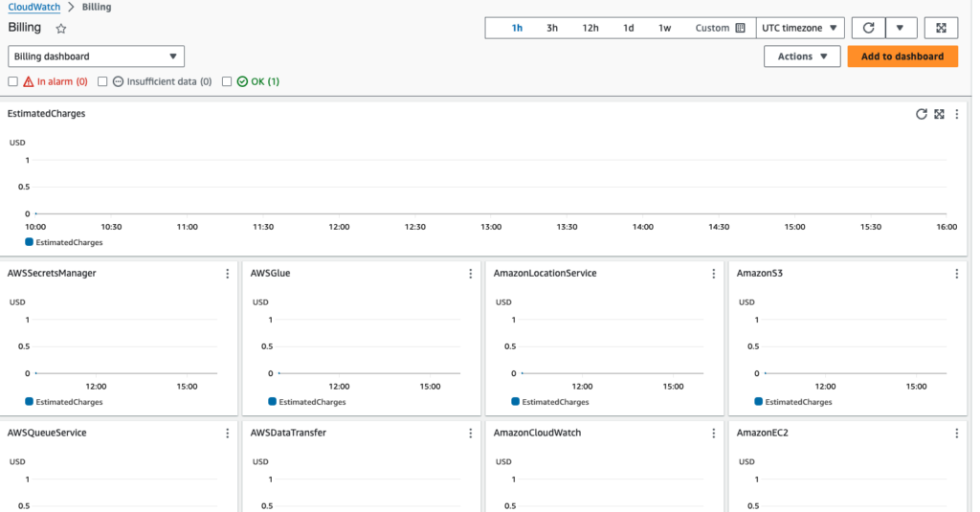
Task: Open AmazonEC2 widget options menu
Action: click(956, 434)
